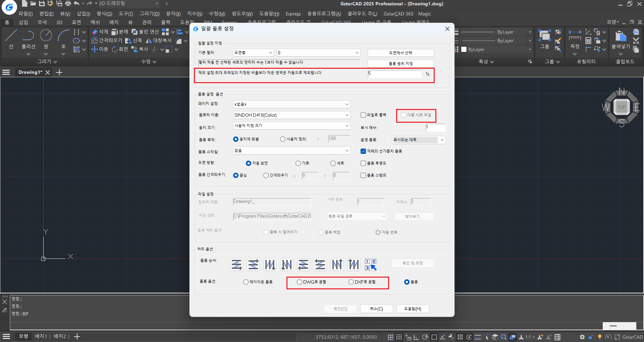Open the 형식(O) menu
The image size is (644, 342).
104,14
